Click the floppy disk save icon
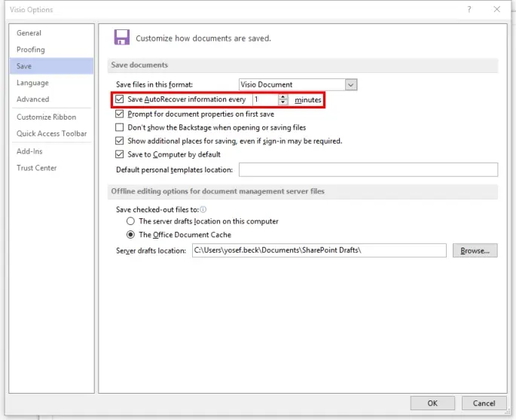The image size is (516, 420). [x=121, y=38]
